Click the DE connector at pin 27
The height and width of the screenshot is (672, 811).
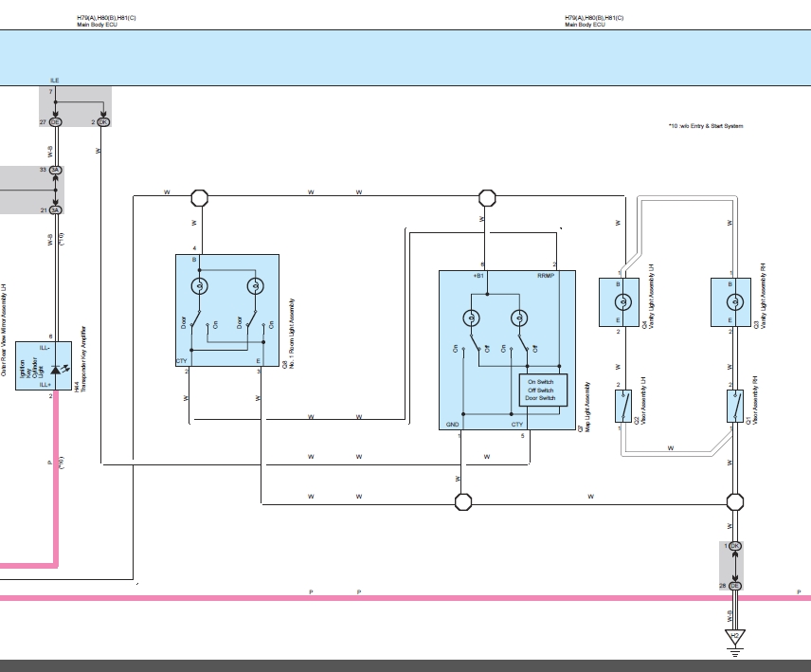[55, 122]
